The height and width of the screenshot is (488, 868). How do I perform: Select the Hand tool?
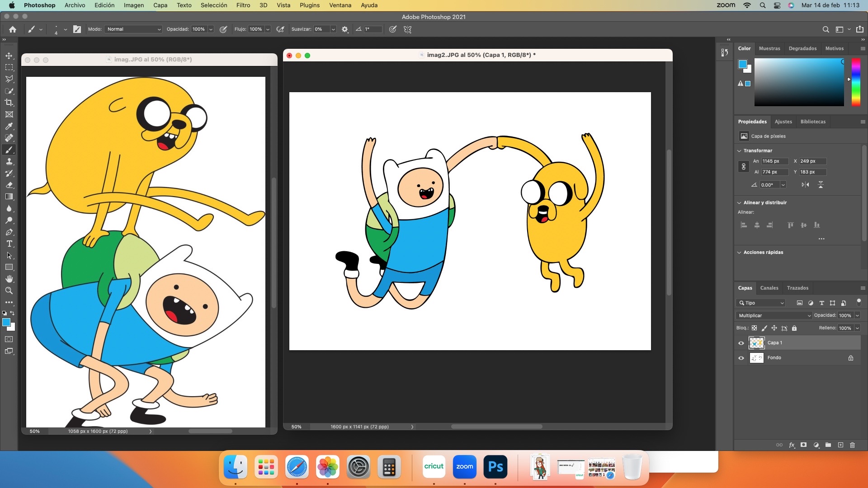click(9, 279)
